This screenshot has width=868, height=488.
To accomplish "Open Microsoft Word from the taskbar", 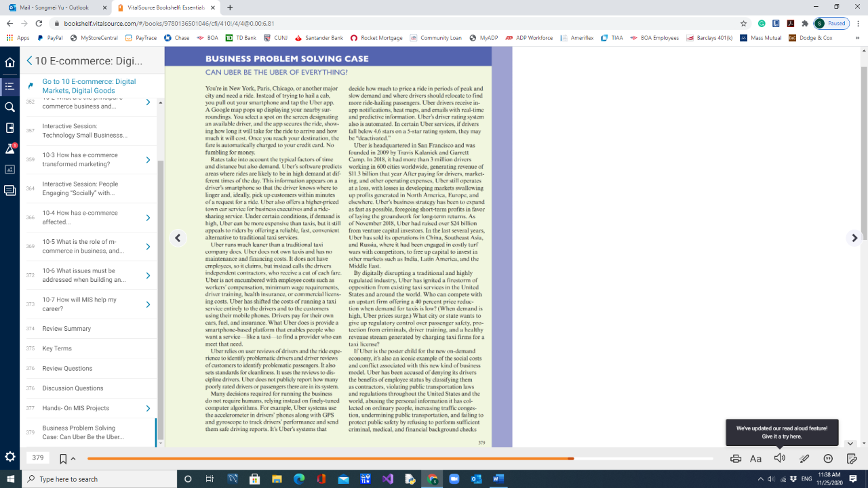I will tap(498, 479).
